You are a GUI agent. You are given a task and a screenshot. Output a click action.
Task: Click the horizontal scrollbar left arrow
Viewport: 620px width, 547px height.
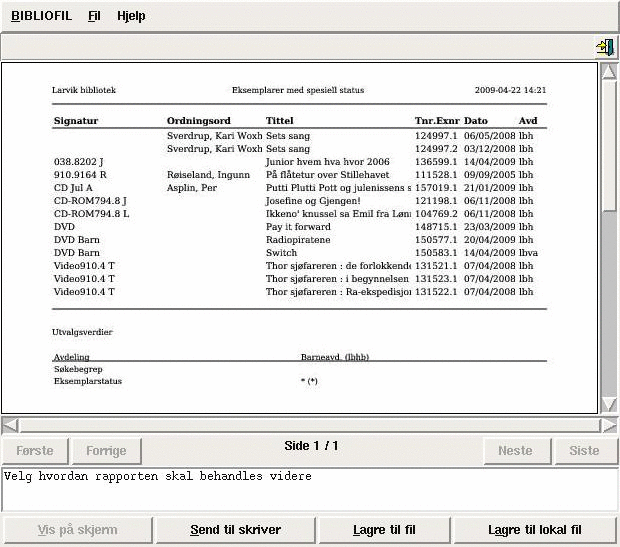[x=10, y=425]
